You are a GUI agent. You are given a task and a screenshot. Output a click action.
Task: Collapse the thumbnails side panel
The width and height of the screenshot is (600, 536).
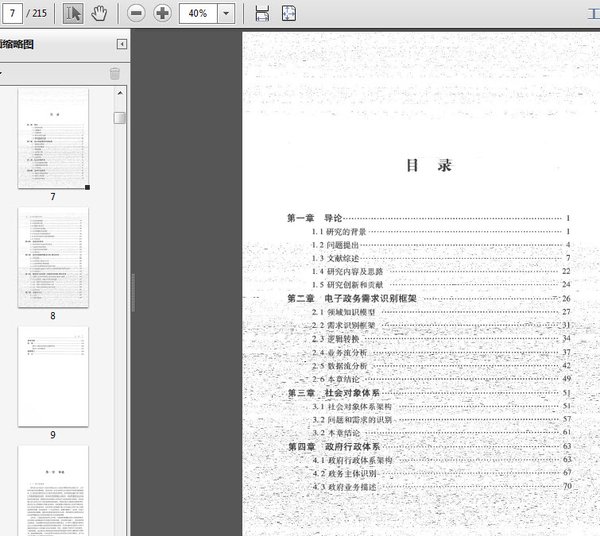(x=122, y=44)
